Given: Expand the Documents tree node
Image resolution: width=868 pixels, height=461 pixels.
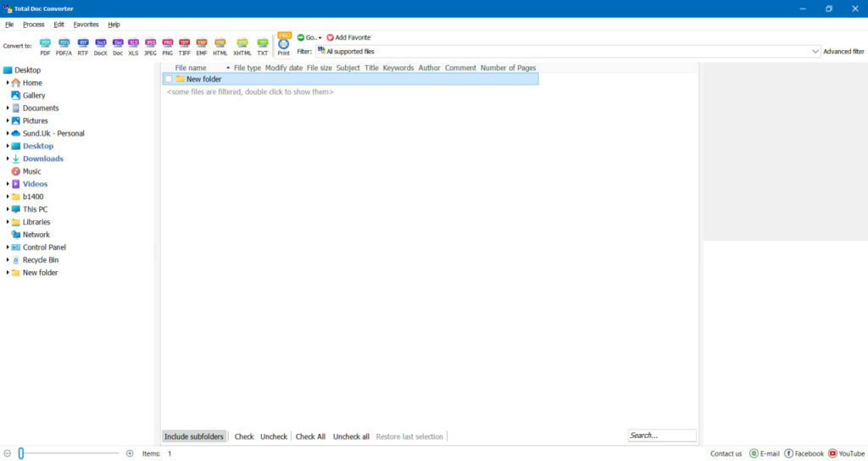Looking at the screenshot, I should click(x=7, y=108).
